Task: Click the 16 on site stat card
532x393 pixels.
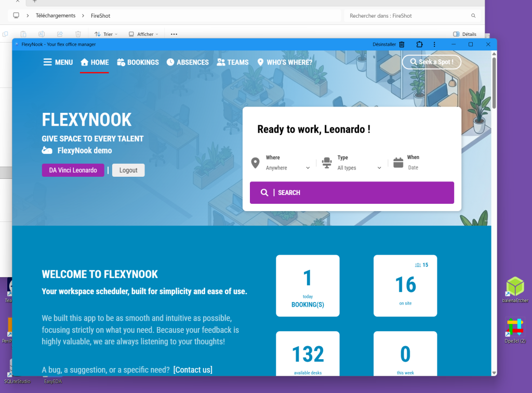Action: pyautogui.click(x=405, y=286)
